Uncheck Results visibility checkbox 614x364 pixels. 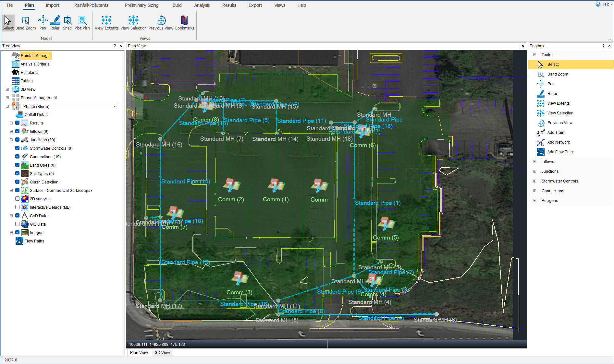coord(18,123)
